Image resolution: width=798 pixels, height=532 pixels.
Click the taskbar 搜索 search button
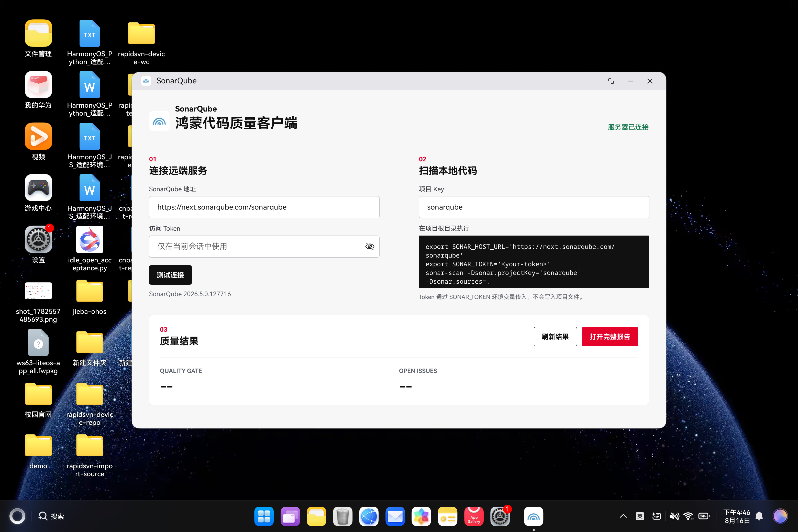pyautogui.click(x=51, y=516)
